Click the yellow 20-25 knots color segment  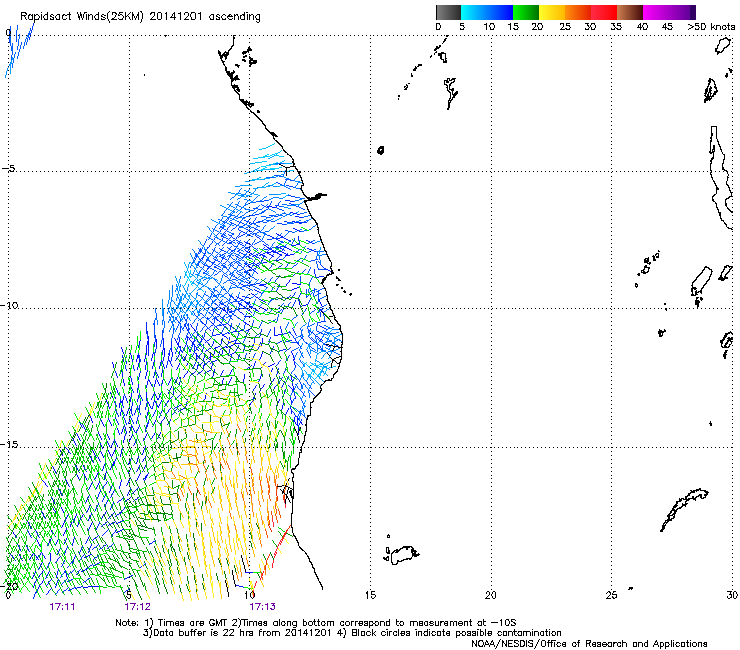pyautogui.click(x=552, y=12)
